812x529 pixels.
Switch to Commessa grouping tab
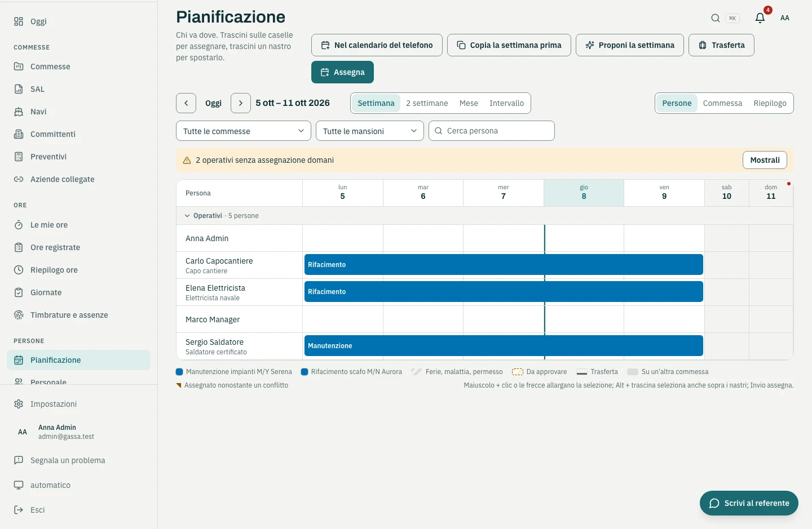722,103
